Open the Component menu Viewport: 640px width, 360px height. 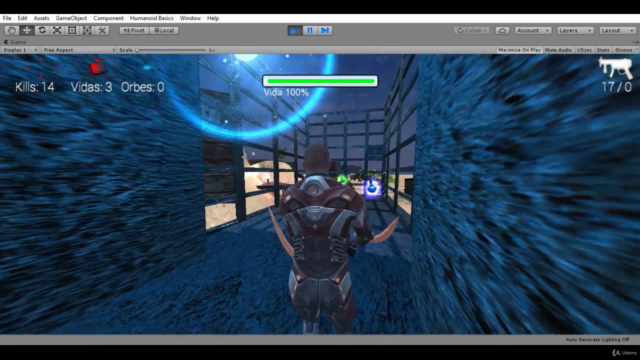coord(109,18)
